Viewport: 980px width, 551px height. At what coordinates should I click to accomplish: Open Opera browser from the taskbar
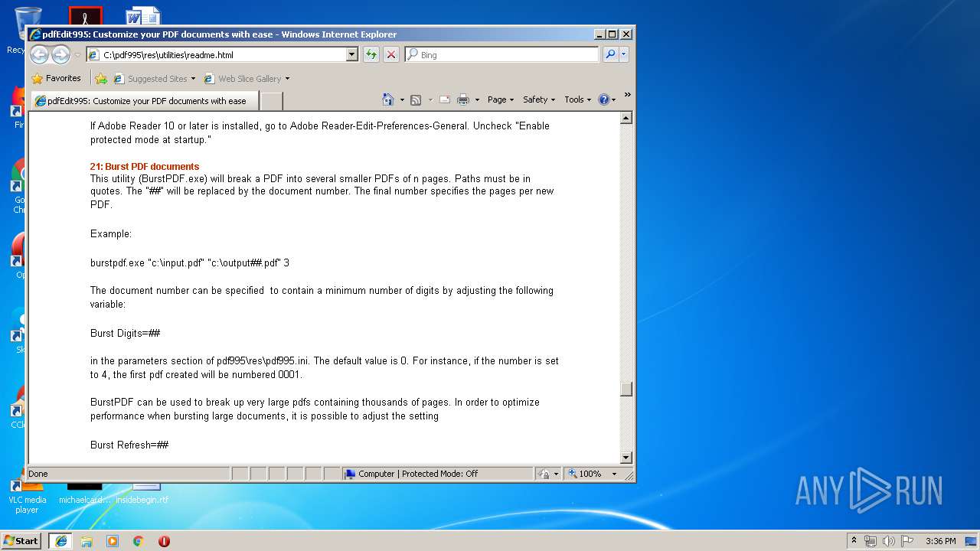(164, 541)
